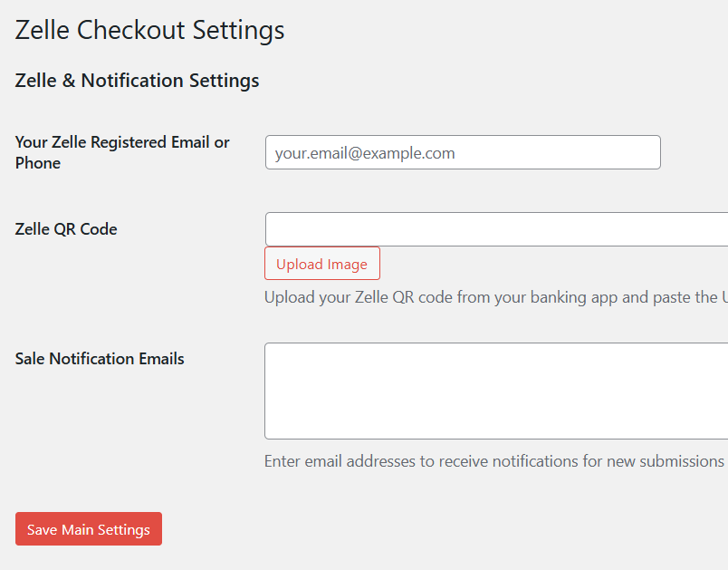Click the 'Zelle Checkout Settings' page title
728x570 pixels.
149,31
